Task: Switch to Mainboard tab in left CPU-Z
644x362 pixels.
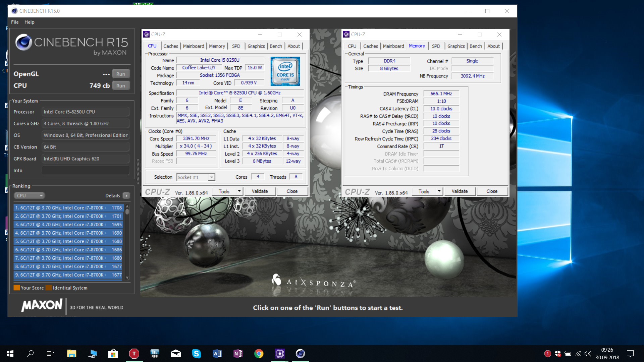Action: (x=193, y=46)
